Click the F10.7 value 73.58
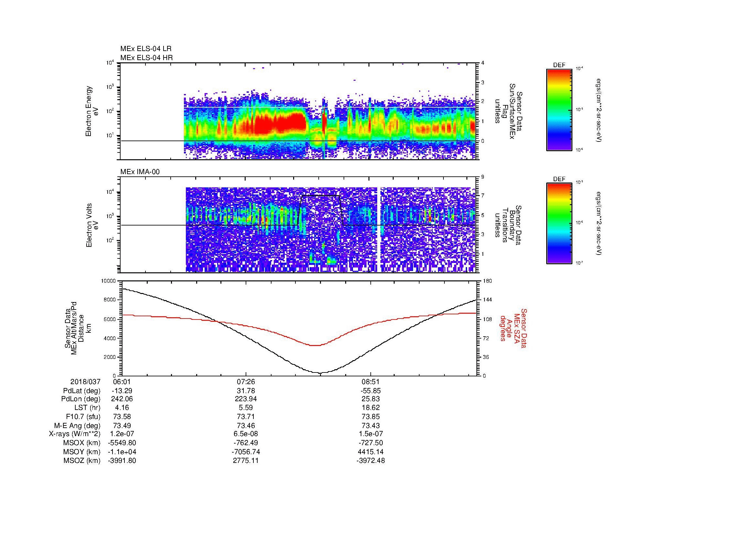 point(122,417)
